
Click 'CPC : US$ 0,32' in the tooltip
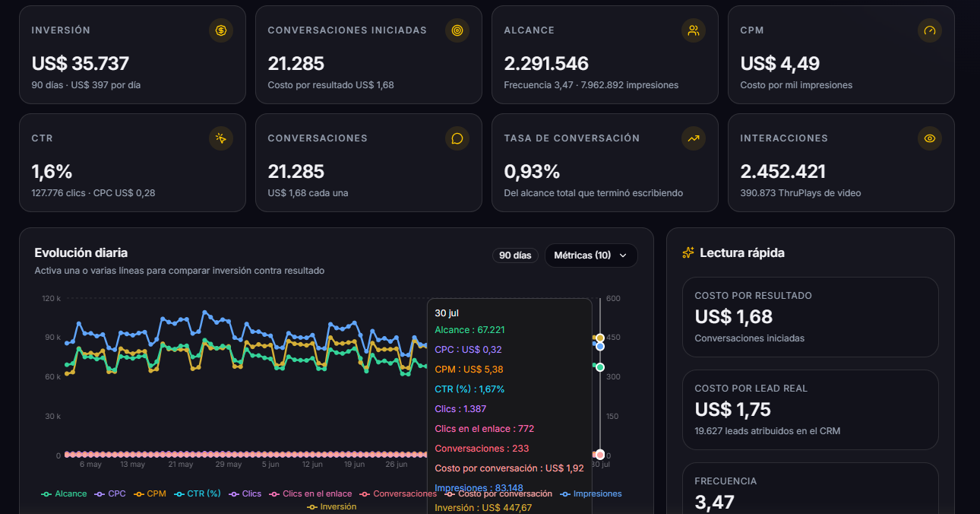[468, 350]
